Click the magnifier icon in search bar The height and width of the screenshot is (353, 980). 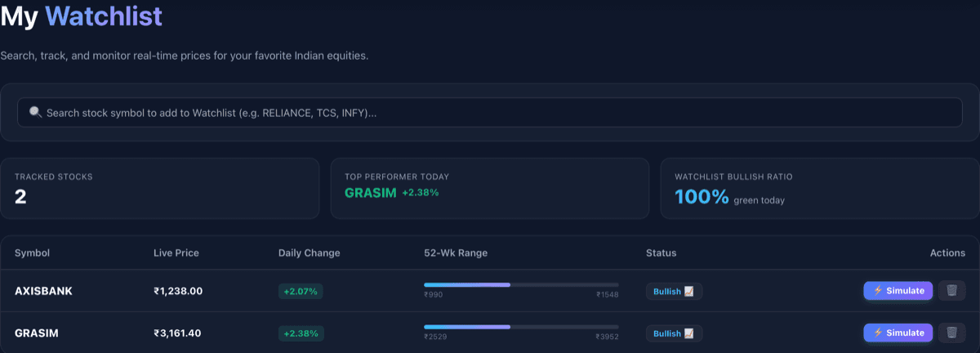(x=35, y=113)
